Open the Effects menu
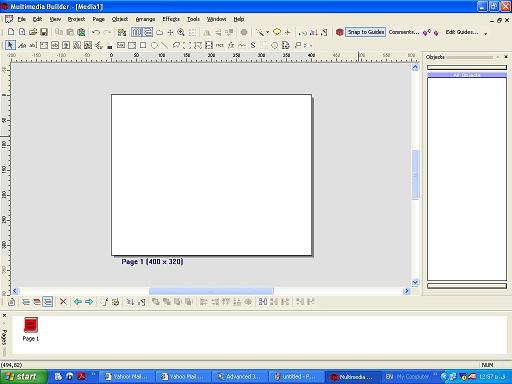 (x=171, y=19)
